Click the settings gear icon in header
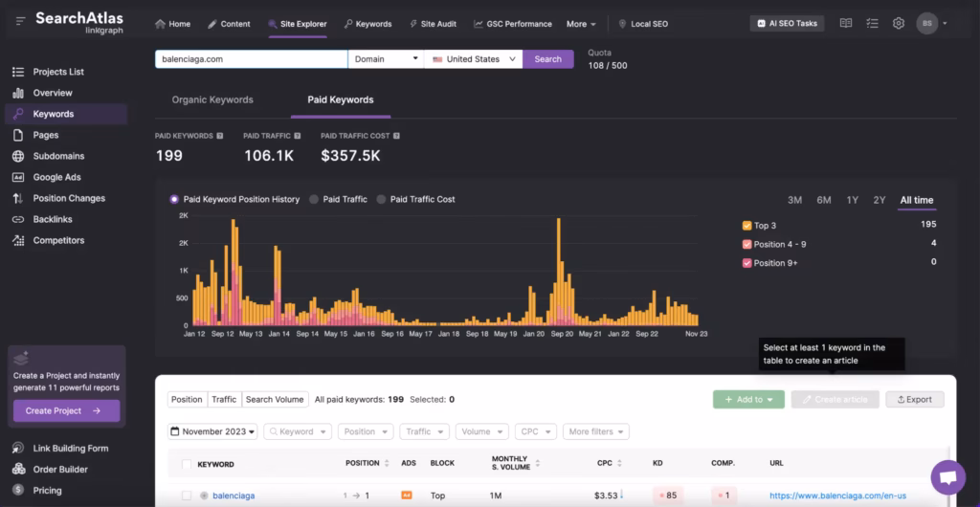 pyautogui.click(x=898, y=23)
